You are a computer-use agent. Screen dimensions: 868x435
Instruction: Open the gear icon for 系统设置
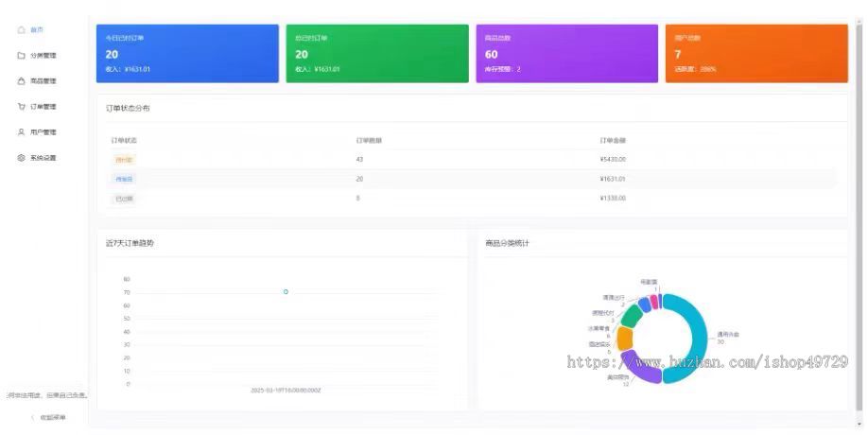(x=21, y=158)
